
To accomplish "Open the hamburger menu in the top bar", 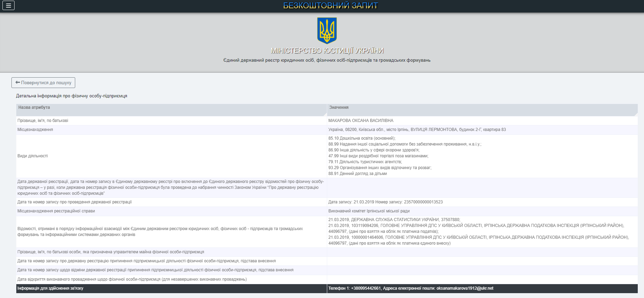I will 8,6.
